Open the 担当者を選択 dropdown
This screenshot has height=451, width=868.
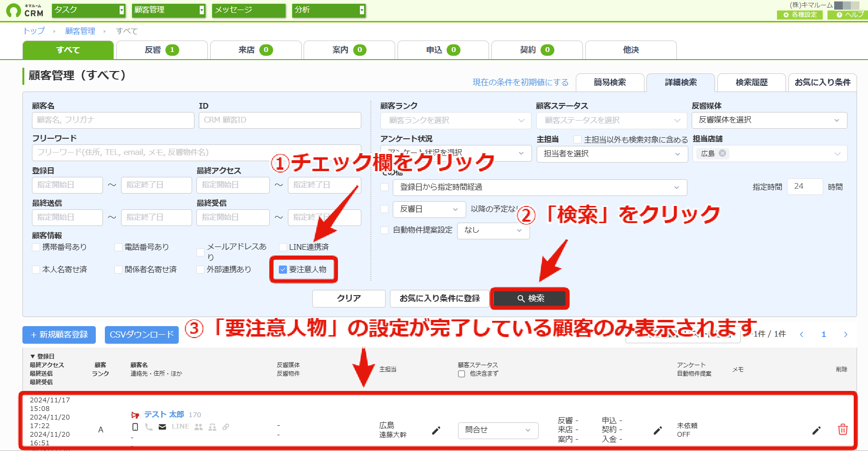[612, 154]
